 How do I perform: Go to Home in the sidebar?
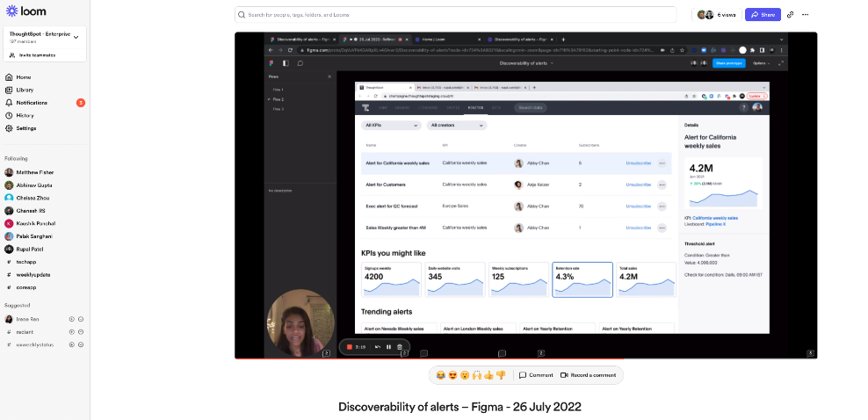(x=24, y=77)
